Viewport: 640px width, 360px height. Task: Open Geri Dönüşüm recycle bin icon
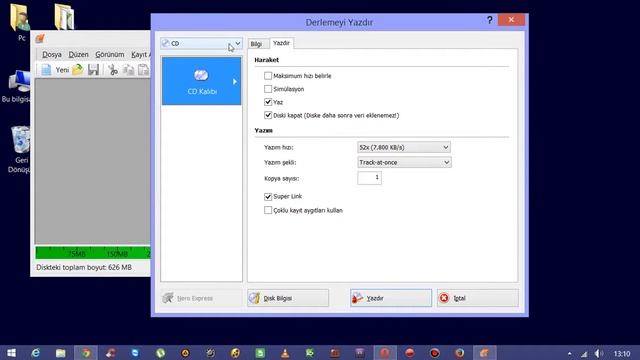click(19, 149)
